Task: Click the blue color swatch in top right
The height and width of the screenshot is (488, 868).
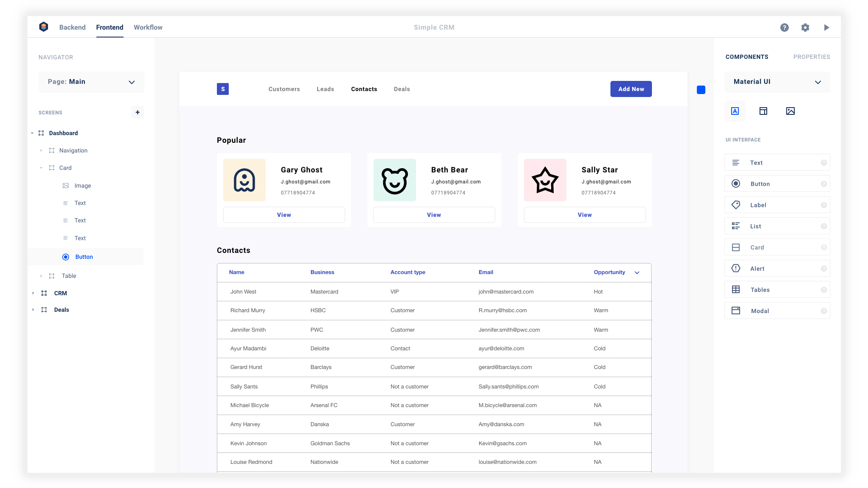Action: pos(701,90)
